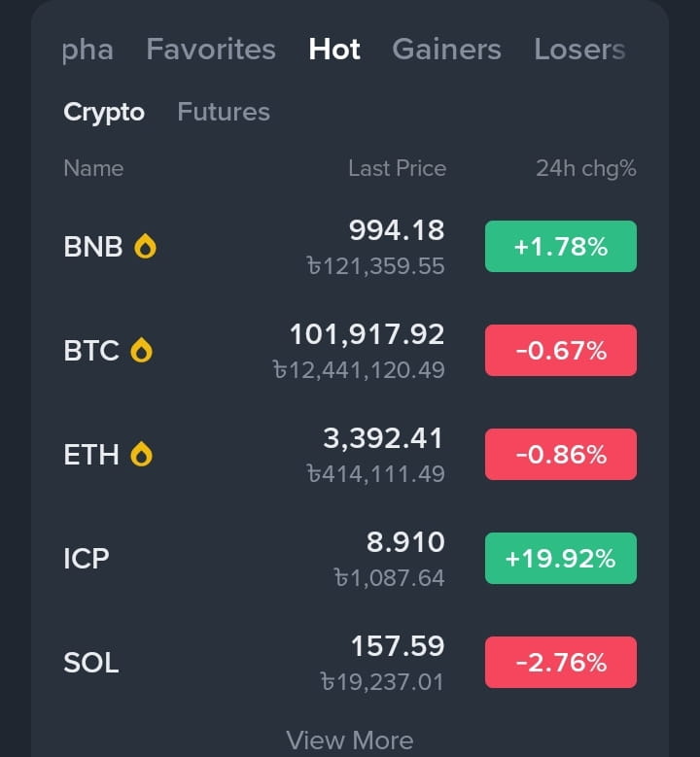The height and width of the screenshot is (757, 700).
Task: Switch to the Futures sub-tab
Action: (224, 112)
